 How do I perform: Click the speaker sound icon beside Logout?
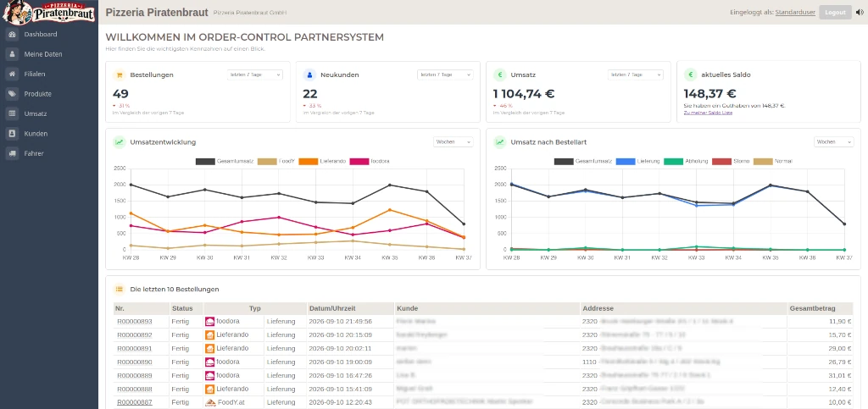point(860,12)
